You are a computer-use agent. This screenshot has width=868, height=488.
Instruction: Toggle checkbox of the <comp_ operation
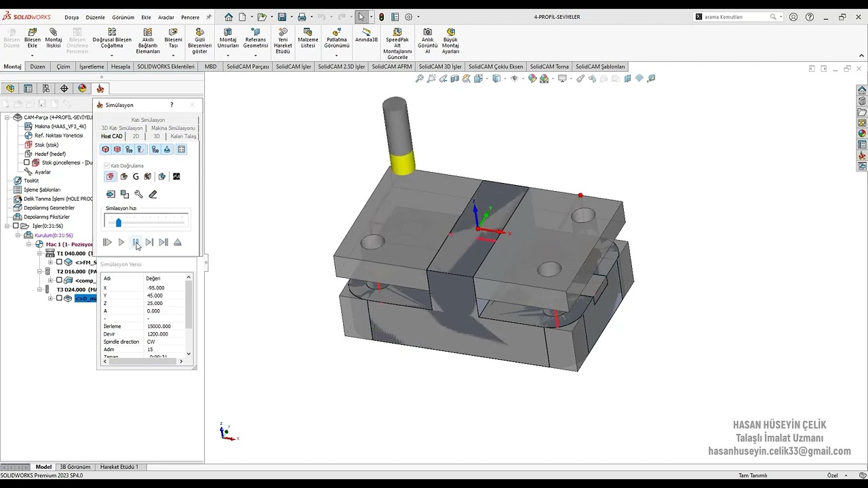pos(59,281)
